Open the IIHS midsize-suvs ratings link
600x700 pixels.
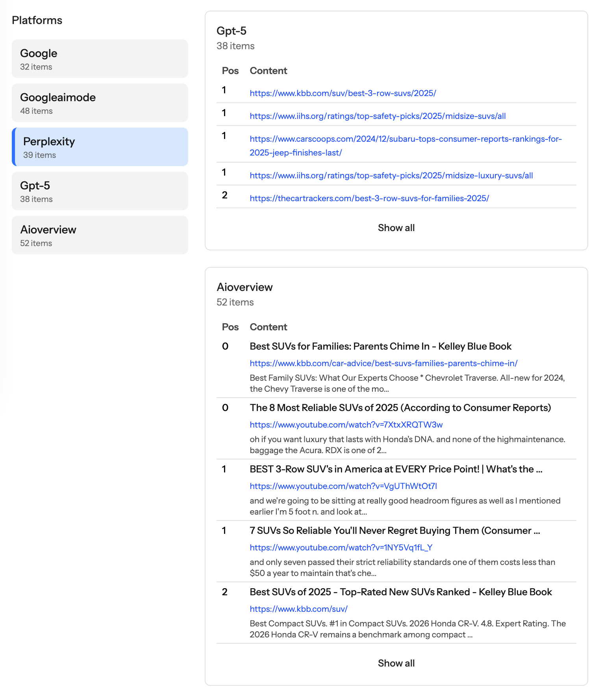click(378, 116)
